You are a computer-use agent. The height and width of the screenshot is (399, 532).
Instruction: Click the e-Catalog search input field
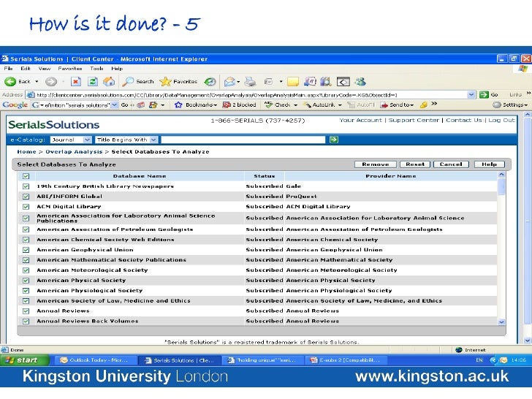point(243,140)
